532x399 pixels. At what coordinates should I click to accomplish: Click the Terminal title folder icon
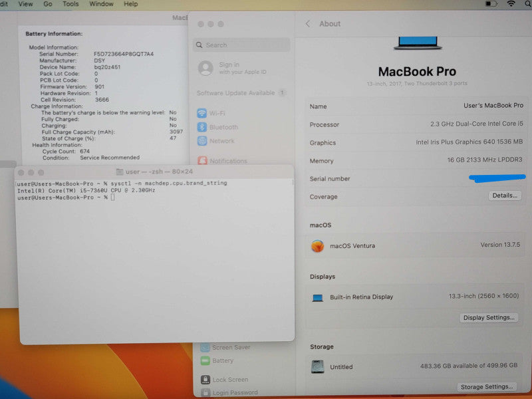[120, 172]
